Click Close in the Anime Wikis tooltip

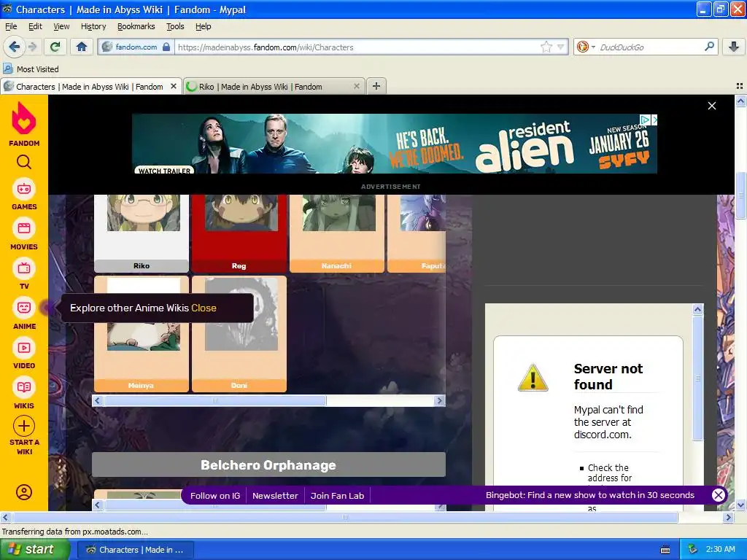[204, 308]
